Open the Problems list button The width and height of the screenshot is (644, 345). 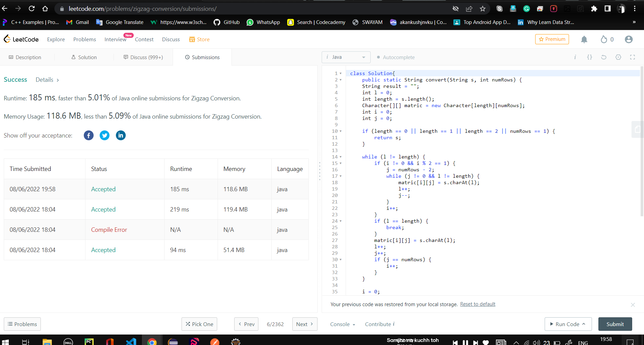22,324
